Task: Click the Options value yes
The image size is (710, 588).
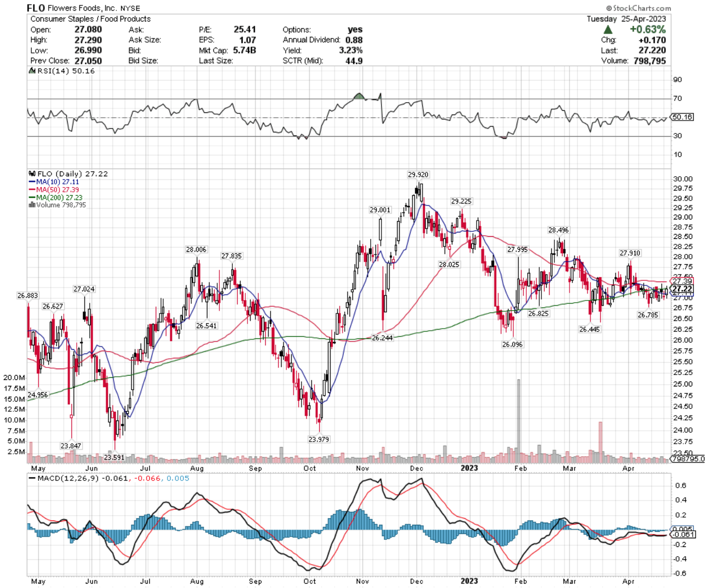Action: (x=355, y=30)
